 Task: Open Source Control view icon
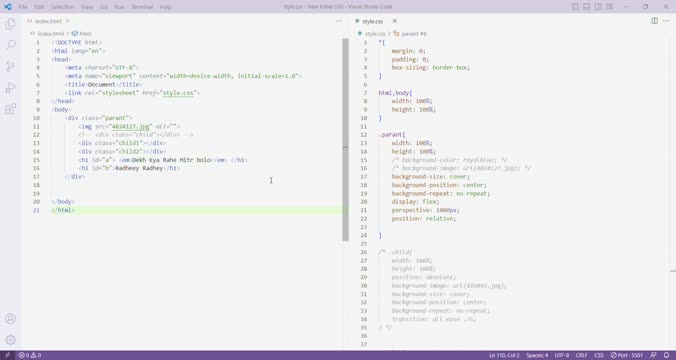tap(10, 66)
